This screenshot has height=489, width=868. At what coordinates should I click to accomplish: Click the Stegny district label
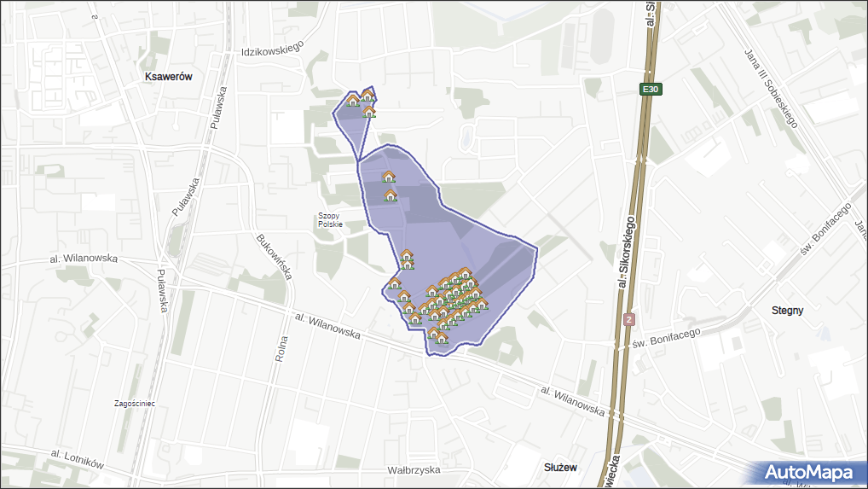[x=786, y=310]
